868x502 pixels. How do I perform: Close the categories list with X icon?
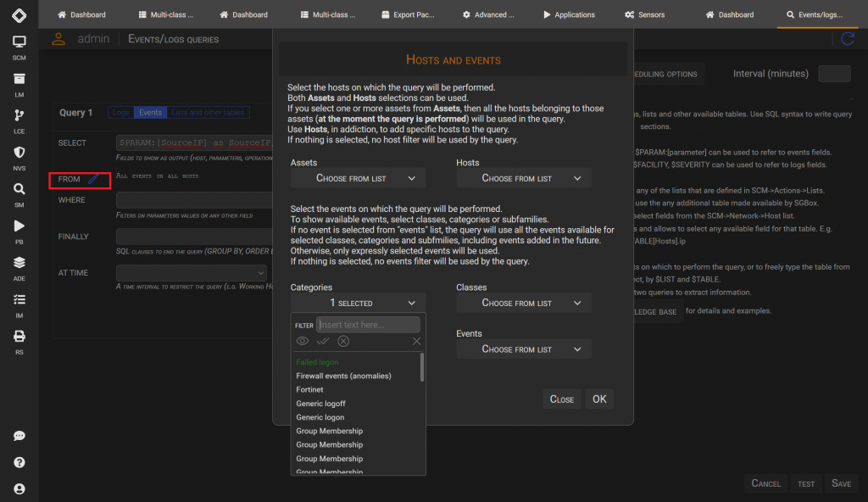[416, 342]
